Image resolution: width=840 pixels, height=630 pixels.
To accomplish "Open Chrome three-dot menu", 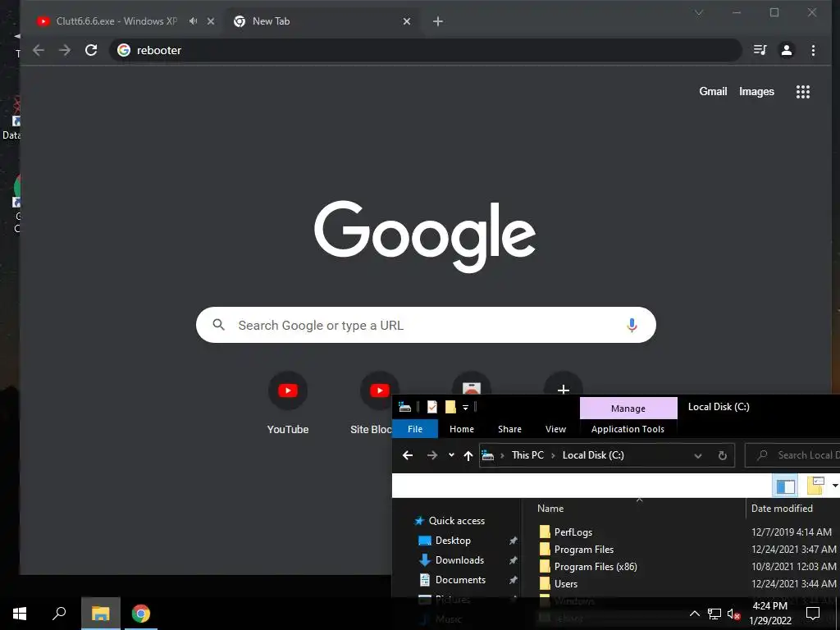I will click(x=813, y=50).
